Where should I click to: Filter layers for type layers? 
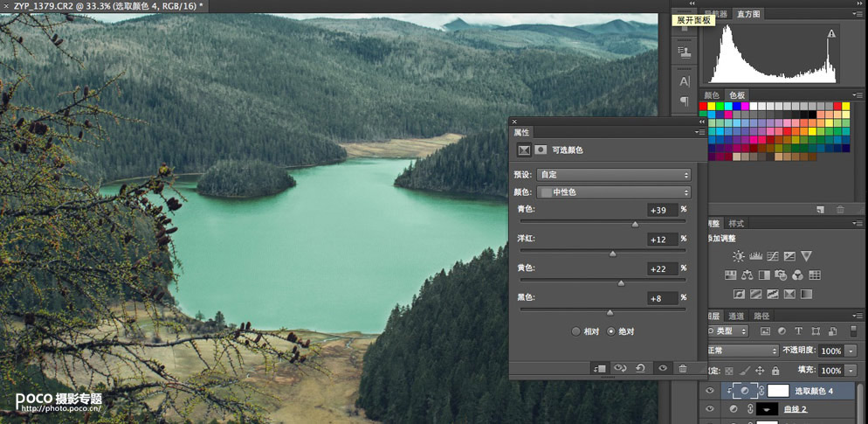pyautogui.click(x=798, y=330)
